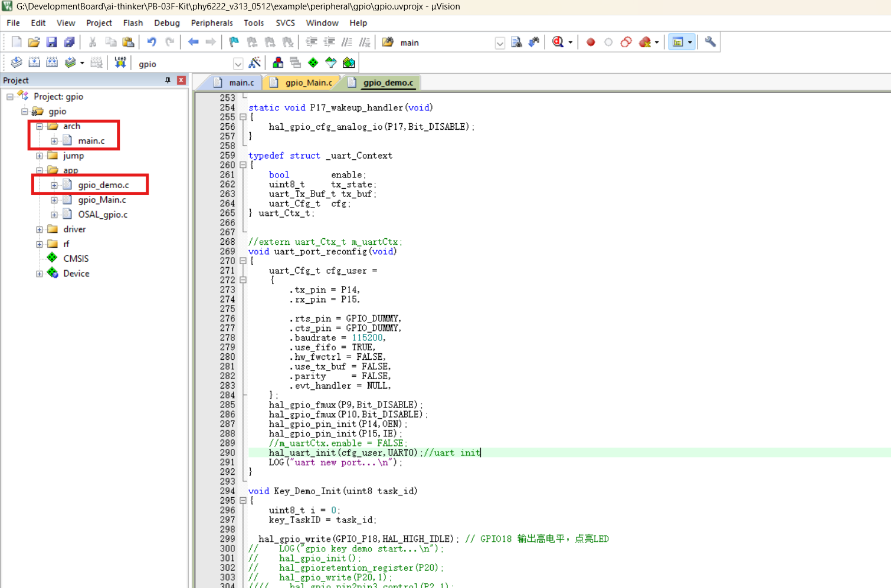Open find text dropdown showing main
This screenshot has width=891, height=588.
[500, 43]
